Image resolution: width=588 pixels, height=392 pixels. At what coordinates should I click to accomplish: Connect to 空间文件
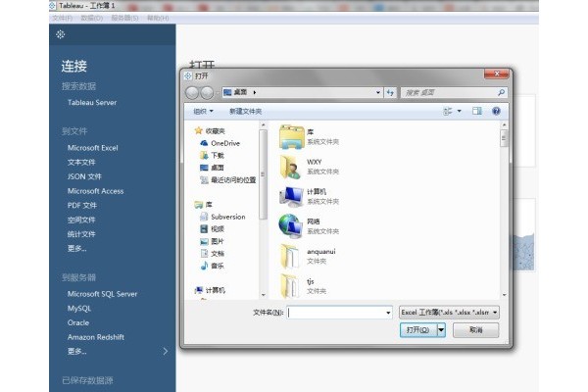pos(81,220)
